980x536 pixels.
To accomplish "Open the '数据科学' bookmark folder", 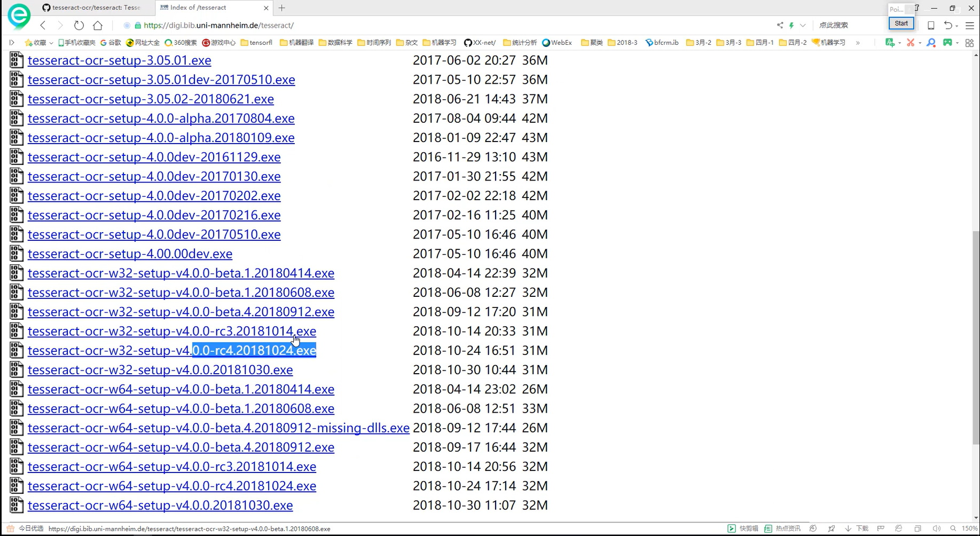I will tap(335, 42).
